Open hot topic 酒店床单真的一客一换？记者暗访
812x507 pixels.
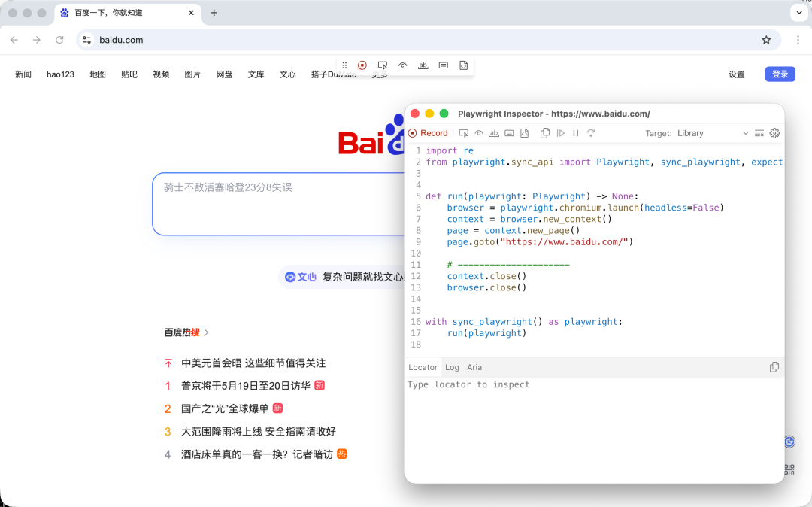[x=257, y=454]
